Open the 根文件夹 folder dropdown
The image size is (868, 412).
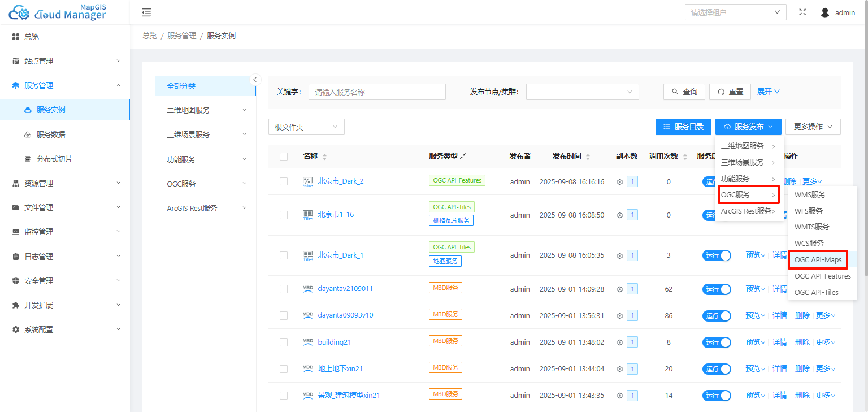click(306, 127)
